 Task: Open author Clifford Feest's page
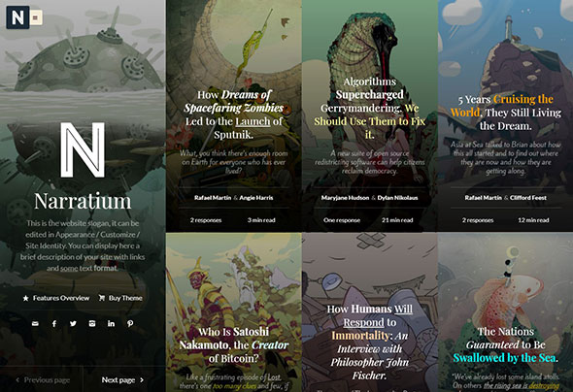pos(528,198)
